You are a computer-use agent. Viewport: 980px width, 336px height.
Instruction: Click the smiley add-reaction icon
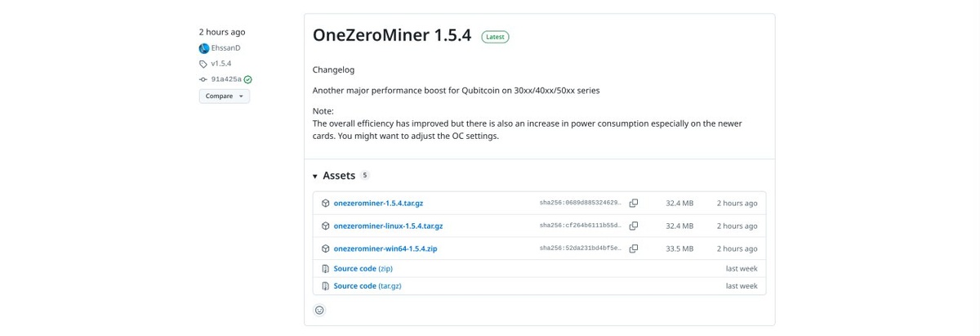pyautogui.click(x=319, y=310)
